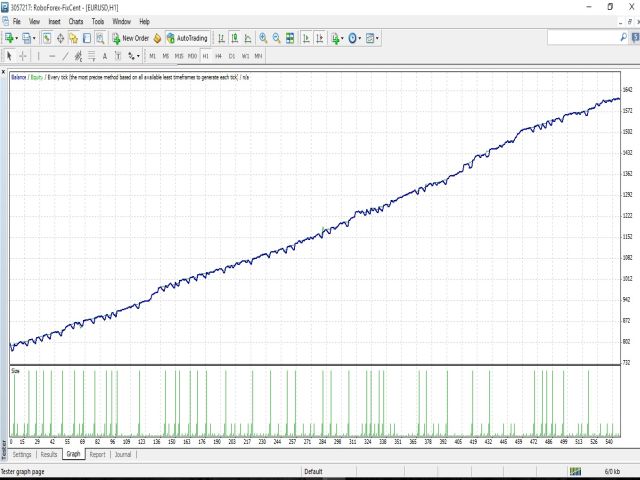
Task: Switch to D1 timeframe
Action: coord(232,56)
